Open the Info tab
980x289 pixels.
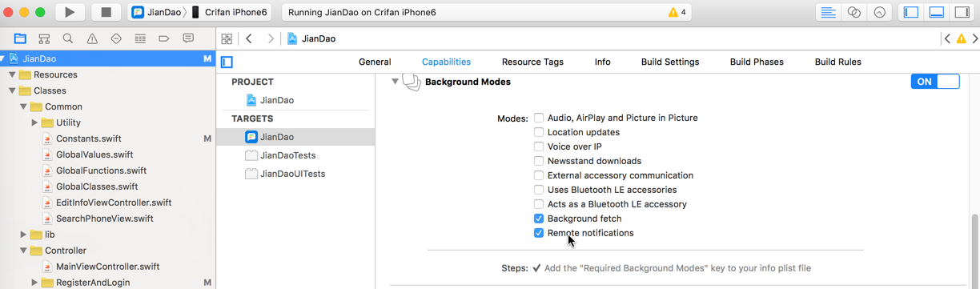[x=603, y=62]
